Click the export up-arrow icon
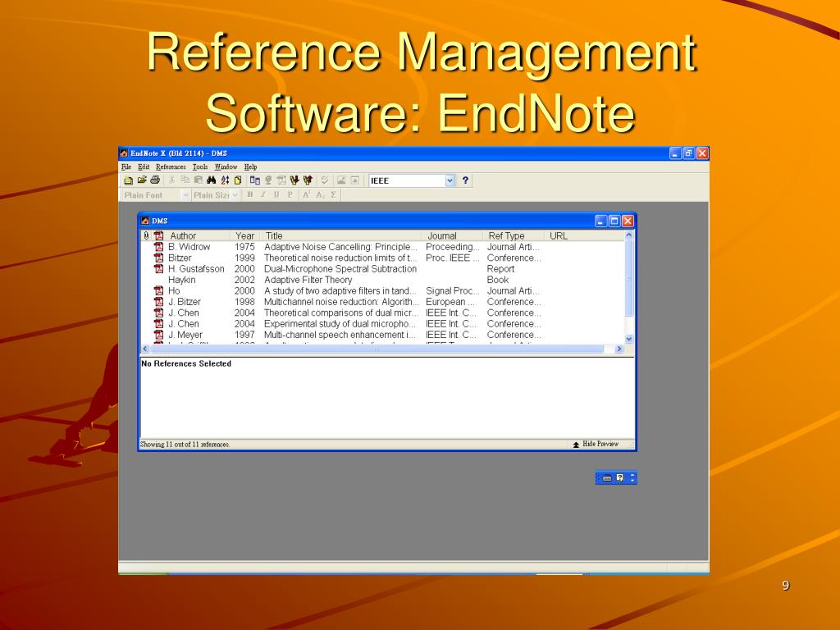The image size is (840, 630). (308, 180)
